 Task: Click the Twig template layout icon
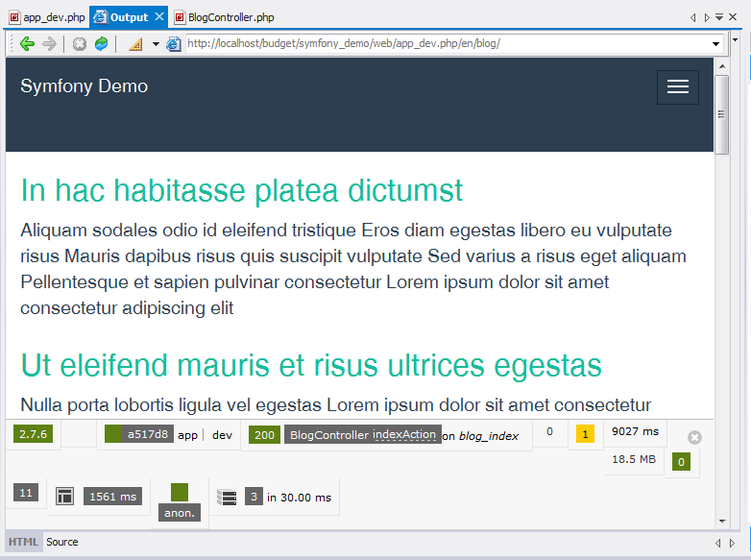65,497
